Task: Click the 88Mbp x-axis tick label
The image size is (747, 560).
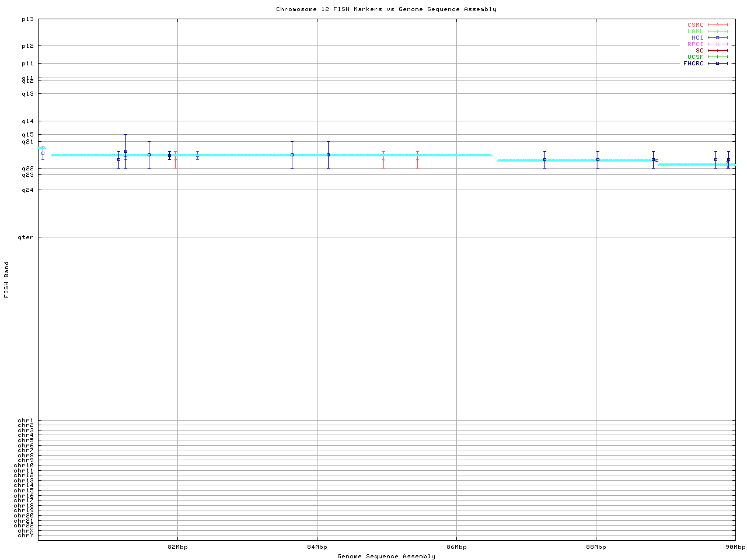Action: 596,547
